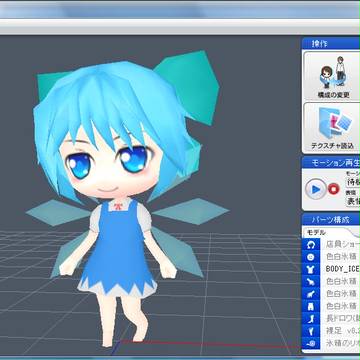The image size is (360, 360).
Task: Select the BODY_ICE part row
Action: tap(339, 269)
